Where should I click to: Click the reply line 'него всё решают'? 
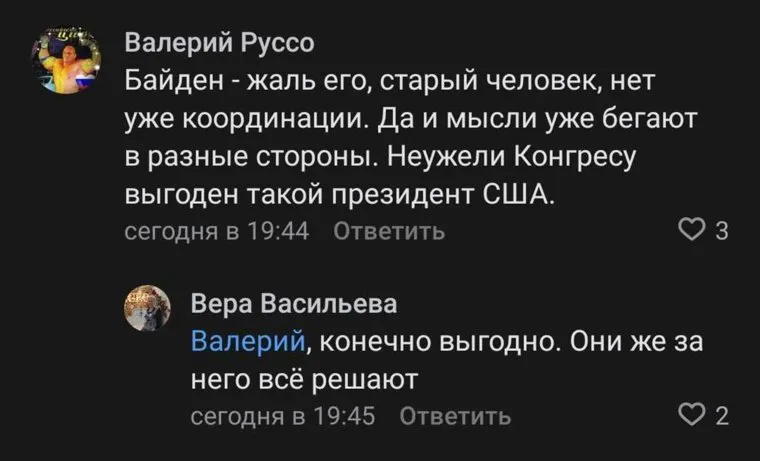(x=302, y=379)
